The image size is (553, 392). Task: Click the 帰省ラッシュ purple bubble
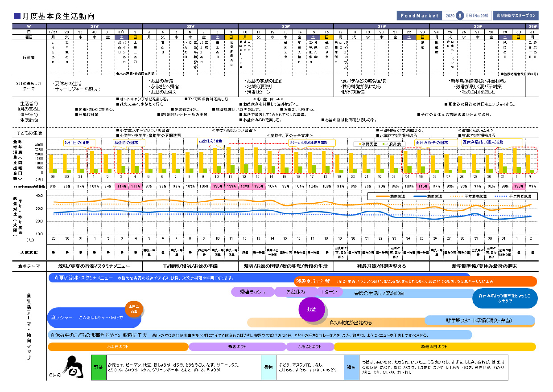coord(252,292)
